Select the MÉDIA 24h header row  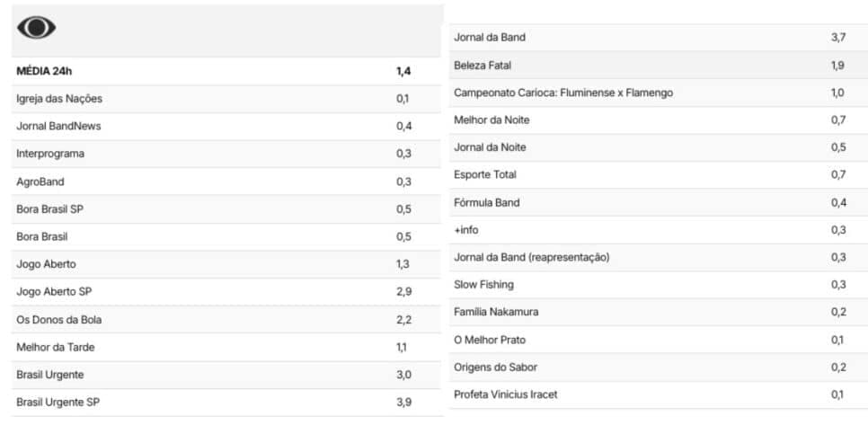(226, 71)
